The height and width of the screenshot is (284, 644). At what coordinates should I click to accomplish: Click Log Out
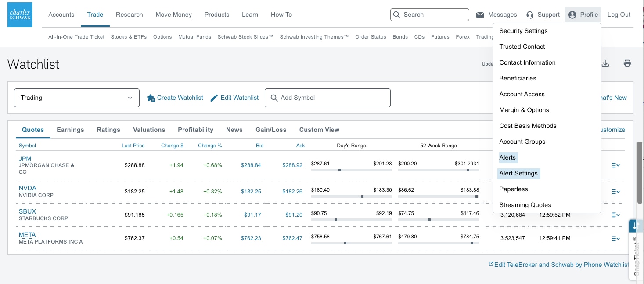[x=619, y=15]
